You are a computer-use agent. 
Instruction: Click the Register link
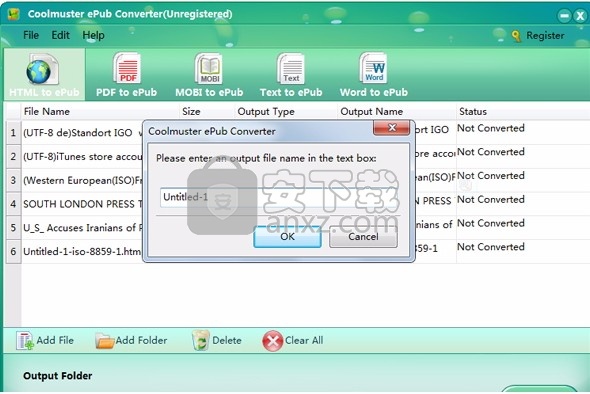coord(545,36)
